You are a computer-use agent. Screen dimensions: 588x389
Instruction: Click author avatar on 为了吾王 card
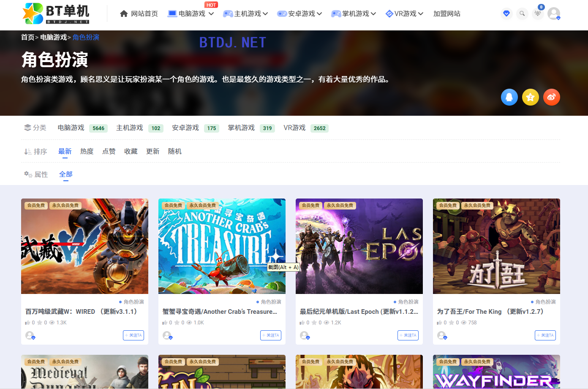(442, 335)
